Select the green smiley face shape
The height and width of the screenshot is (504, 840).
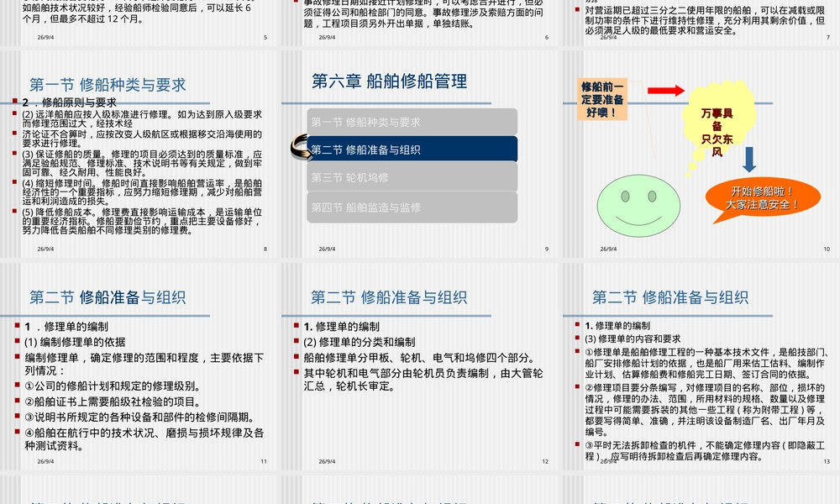[x=638, y=206]
